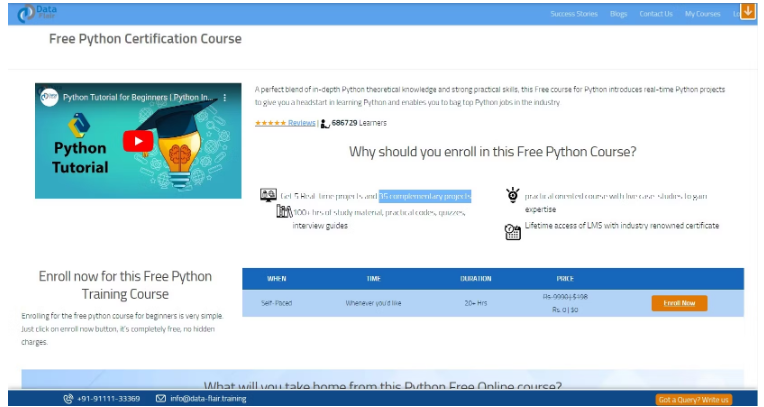Click the interview guides text
Image resolution: width=764 pixels, height=407 pixels.
coord(320,225)
